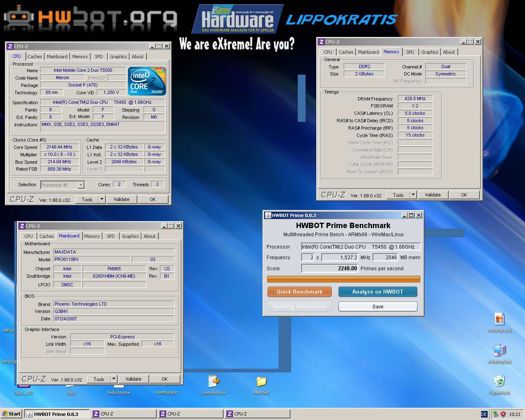Click the Phoenix Technologies LTD brand value
Image resolution: width=525 pixels, height=420 pixels.
114,304
